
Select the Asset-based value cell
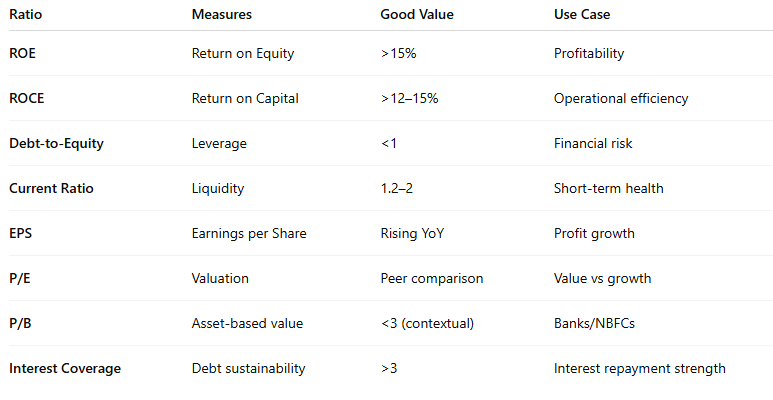pos(247,324)
